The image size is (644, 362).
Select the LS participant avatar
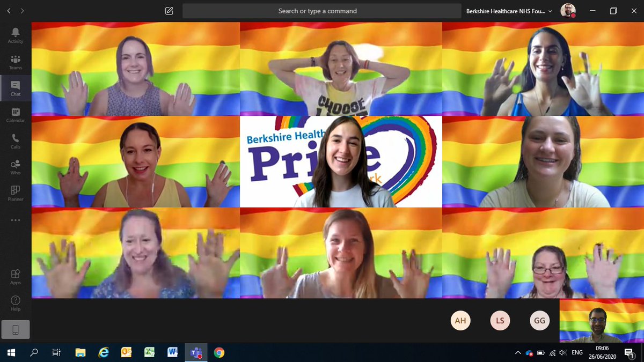click(500, 321)
